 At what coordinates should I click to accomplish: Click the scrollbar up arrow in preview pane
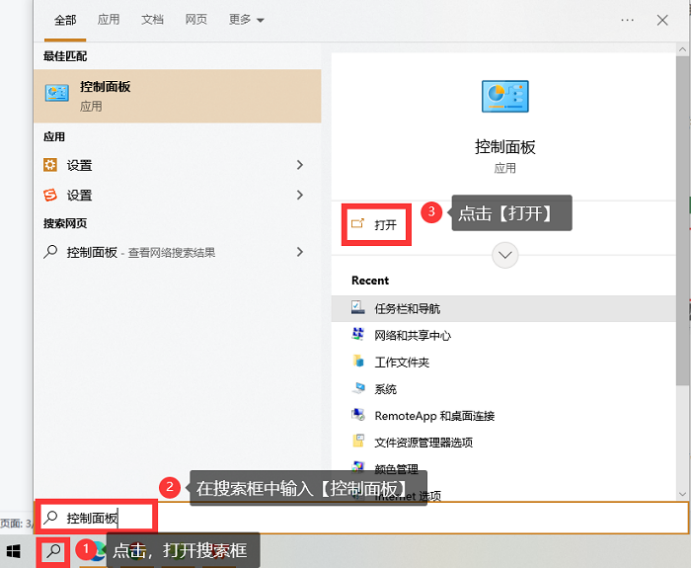[x=682, y=49]
